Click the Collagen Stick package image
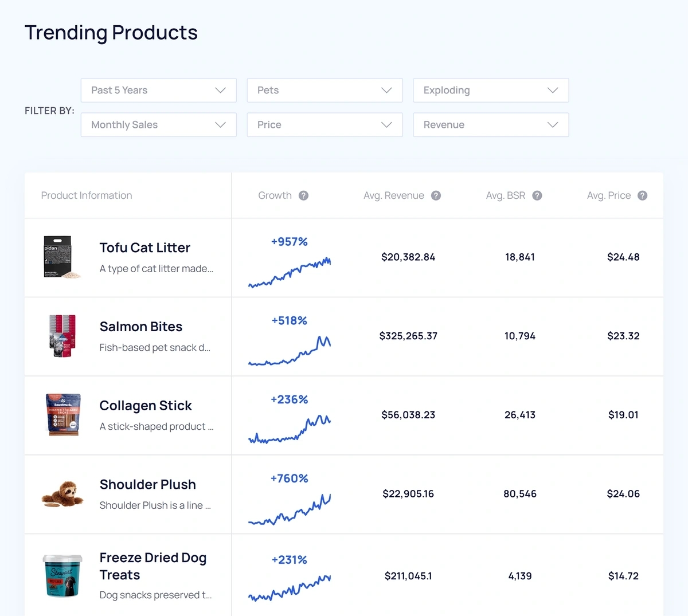Screen dimensions: 688x616 coord(63,415)
